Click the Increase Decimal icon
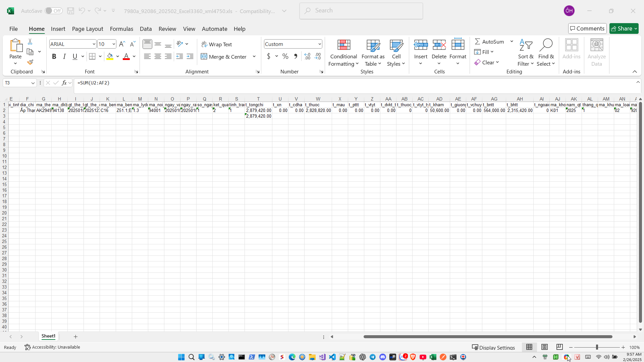644x362 pixels. point(307,56)
